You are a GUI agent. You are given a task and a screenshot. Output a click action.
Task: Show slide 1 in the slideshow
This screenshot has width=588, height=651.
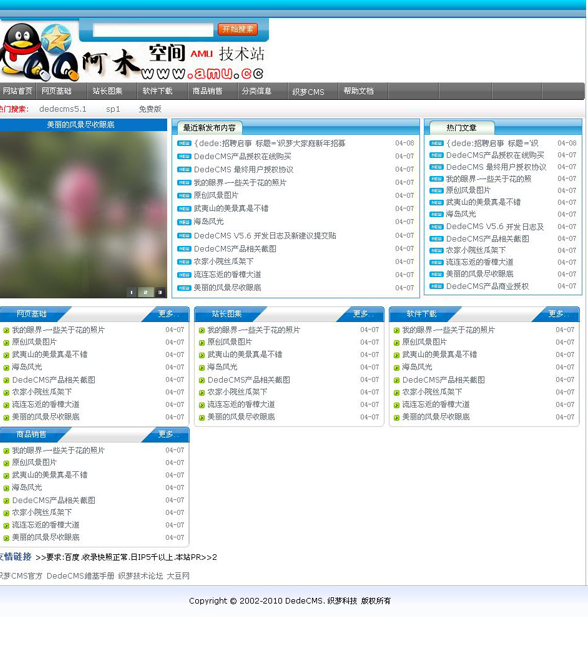[x=131, y=292]
